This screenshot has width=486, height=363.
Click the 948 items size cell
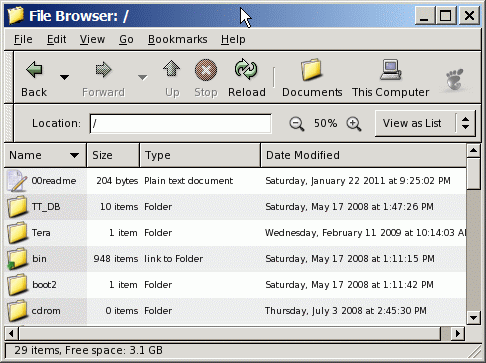[x=116, y=259]
